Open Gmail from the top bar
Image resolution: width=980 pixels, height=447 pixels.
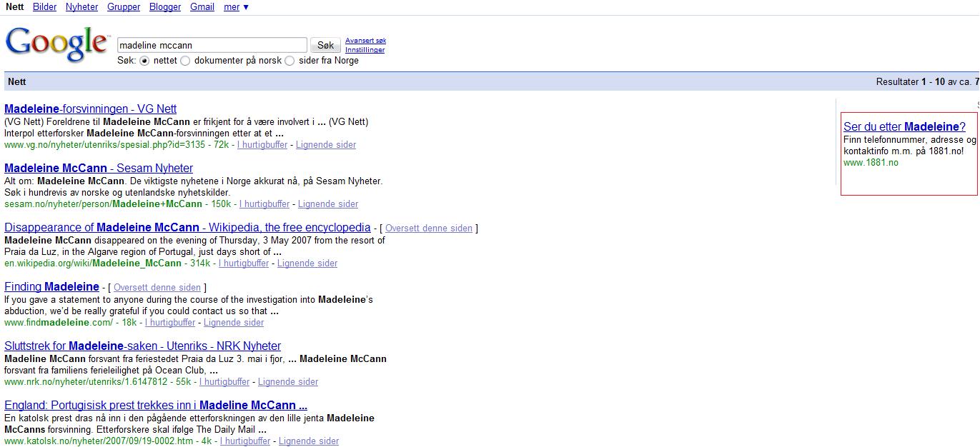tap(202, 7)
